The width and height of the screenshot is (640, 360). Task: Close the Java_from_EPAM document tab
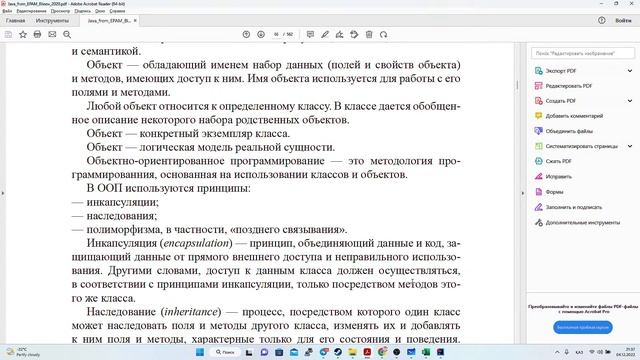[135, 20]
